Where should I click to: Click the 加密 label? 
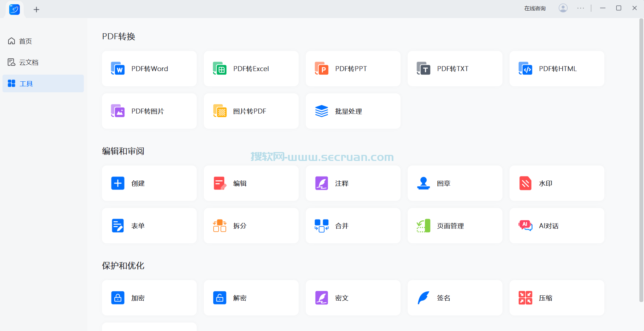click(138, 298)
